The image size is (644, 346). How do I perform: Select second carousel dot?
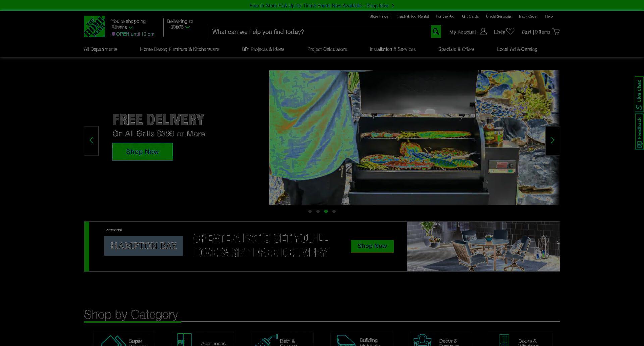318,211
